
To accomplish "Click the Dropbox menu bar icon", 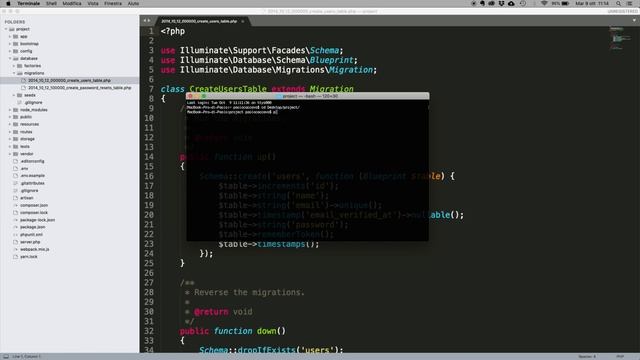I will [x=501, y=3].
